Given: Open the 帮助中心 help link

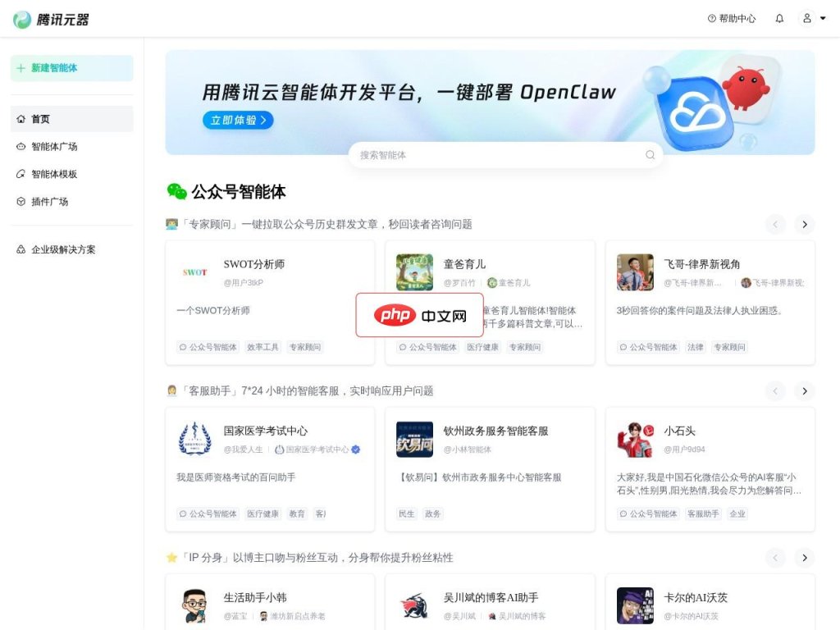Looking at the screenshot, I should click(x=731, y=19).
